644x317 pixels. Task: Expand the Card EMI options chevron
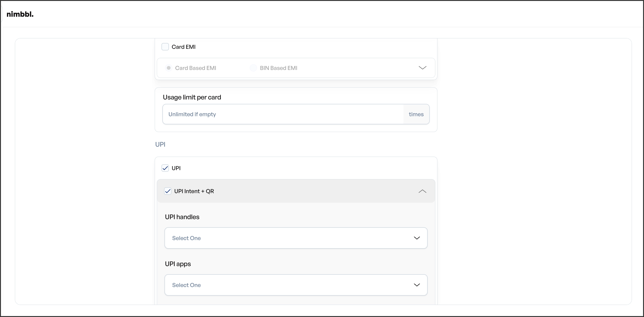point(422,68)
